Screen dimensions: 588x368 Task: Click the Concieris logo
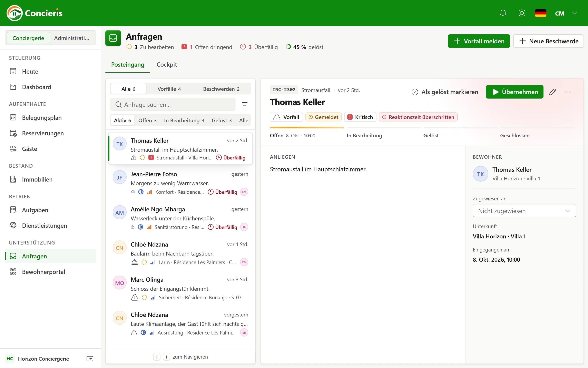tap(35, 13)
